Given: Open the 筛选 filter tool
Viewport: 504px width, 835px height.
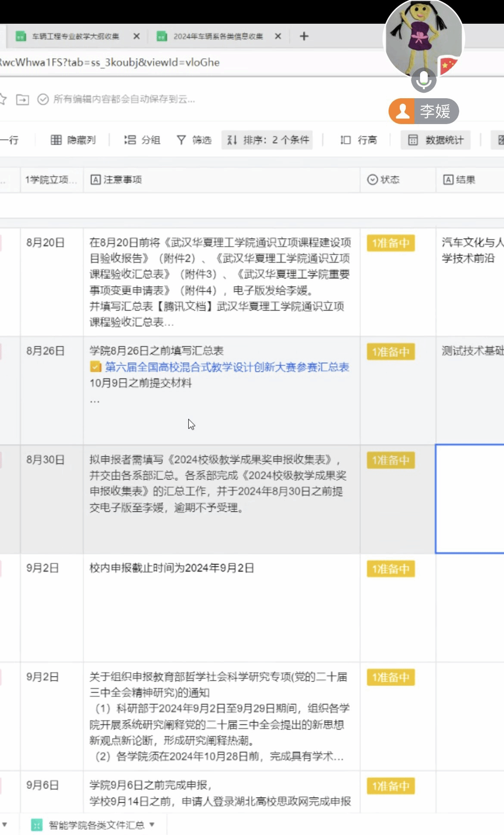Looking at the screenshot, I should point(194,140).
